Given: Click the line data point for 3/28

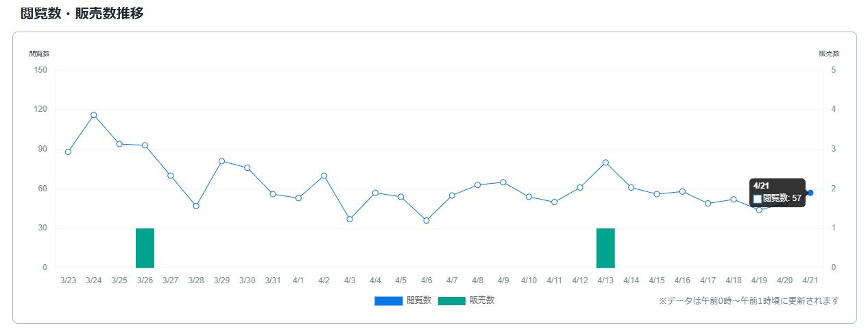Looking at the screenshot, I should pyautogui.click(x=196, y=206).
